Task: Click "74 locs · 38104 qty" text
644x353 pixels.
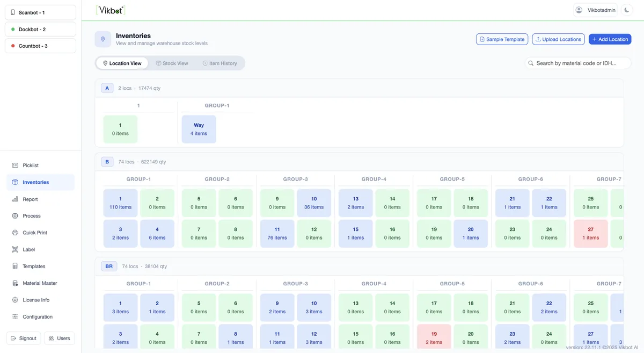Action: coord(144,266)
